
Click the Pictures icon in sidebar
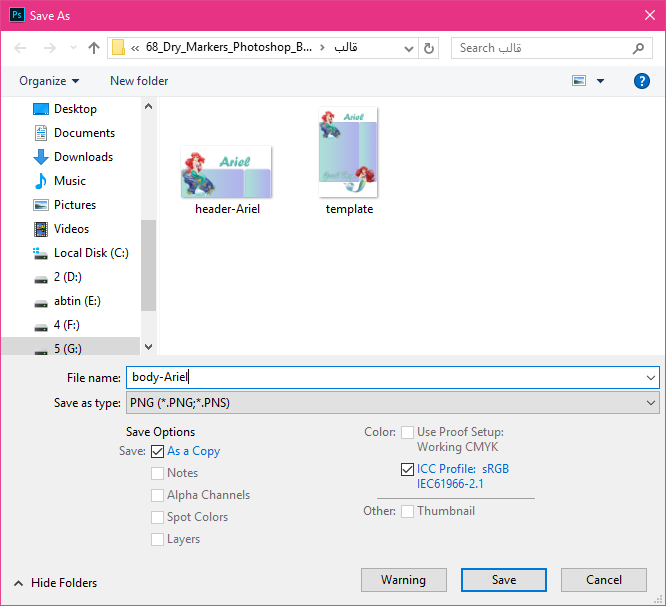pyautogui.click(x=41, y=205)
